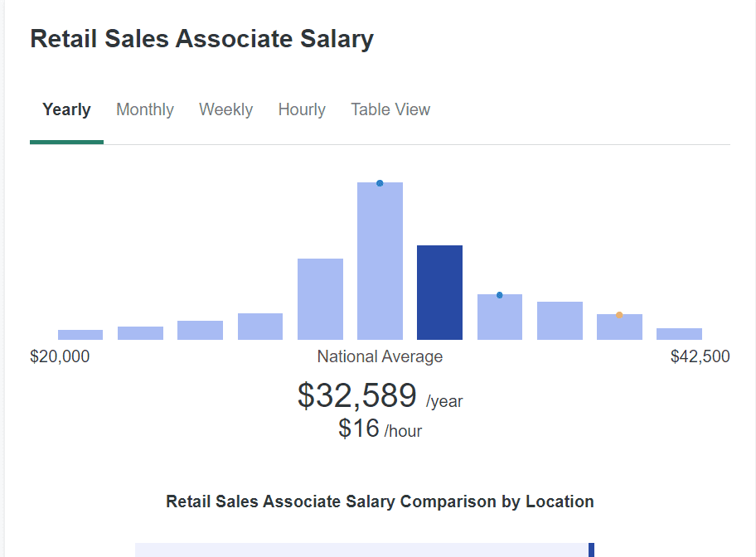The height and width of the screenshot is (557, 756).
Task: Click the leftmost histogram bar above $20,000
Action: pos(80,335)
